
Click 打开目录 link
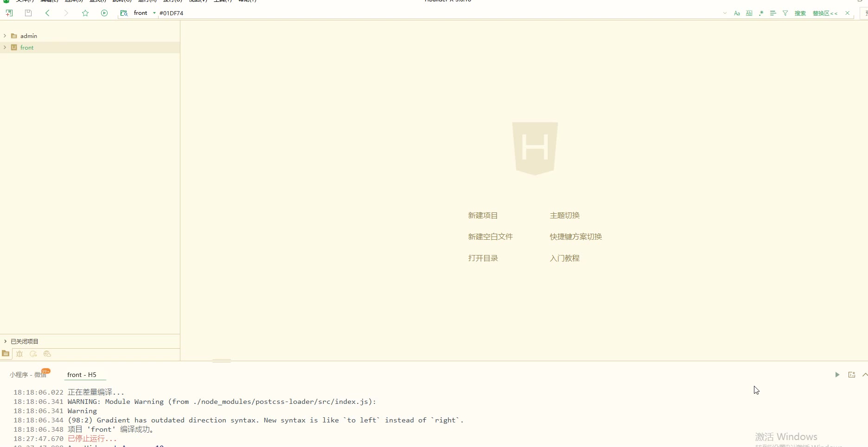pos(483,258)
